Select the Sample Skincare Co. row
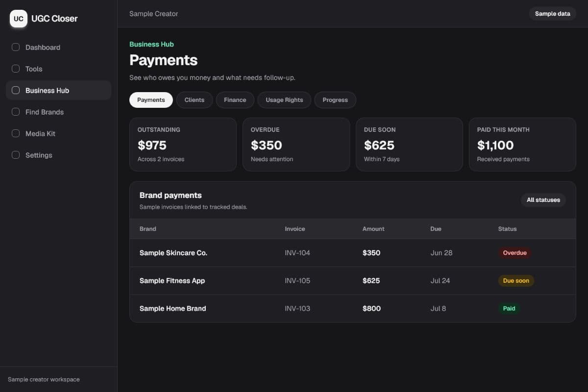Screen dimensions: 588x392 353,253
